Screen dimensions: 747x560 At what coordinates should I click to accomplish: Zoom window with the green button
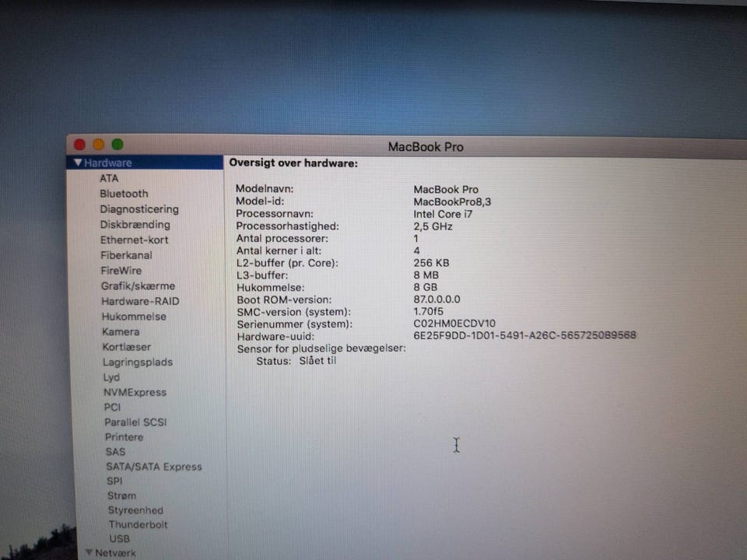(117, 145)
